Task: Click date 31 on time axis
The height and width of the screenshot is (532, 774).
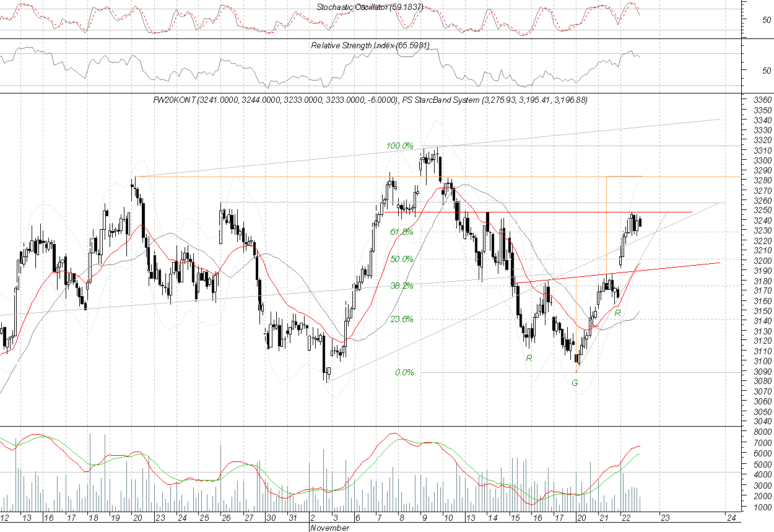Action: pyautogui.click(x=293, y=518)
